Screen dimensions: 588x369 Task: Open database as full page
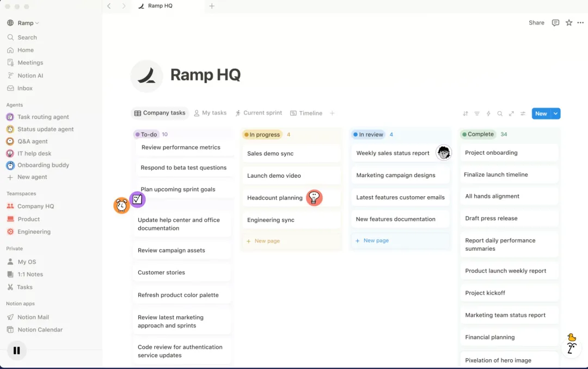511,113
